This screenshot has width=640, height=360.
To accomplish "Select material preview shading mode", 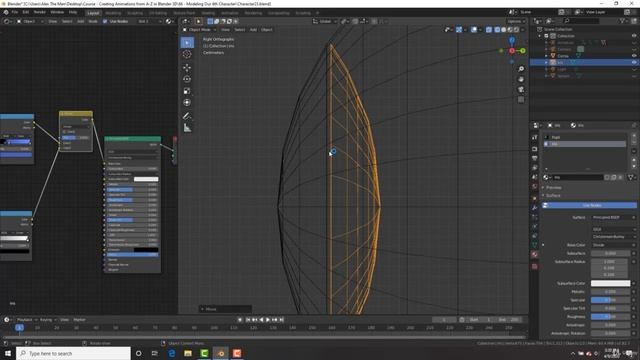I will click(x=510, y=30).
